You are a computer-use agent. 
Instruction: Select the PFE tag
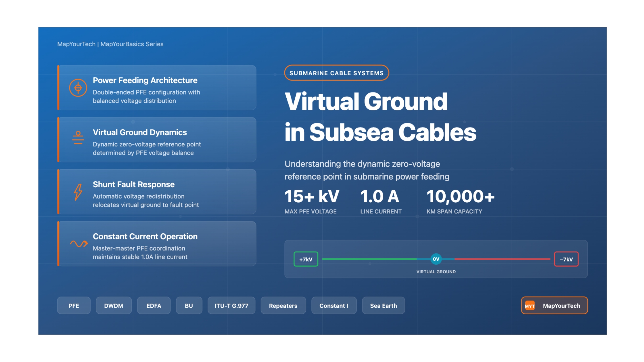point(74,306)
